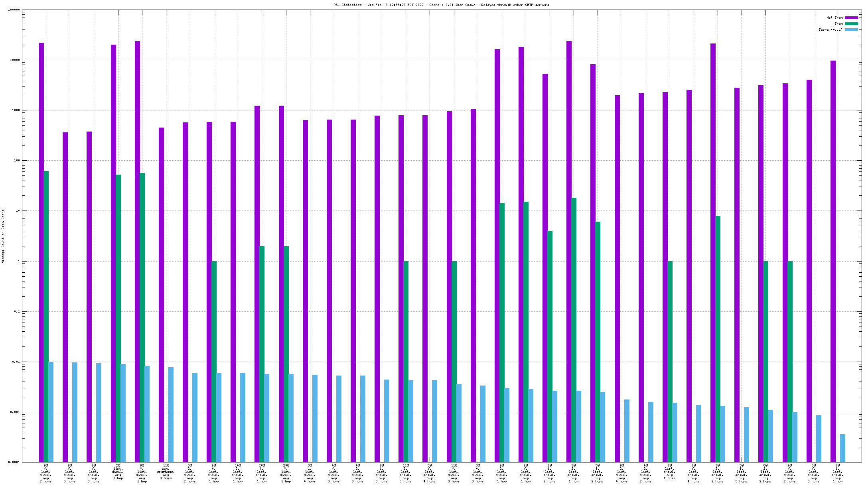Click the green Spam legend swatch
868x488 pixels.
coord(851,24)
